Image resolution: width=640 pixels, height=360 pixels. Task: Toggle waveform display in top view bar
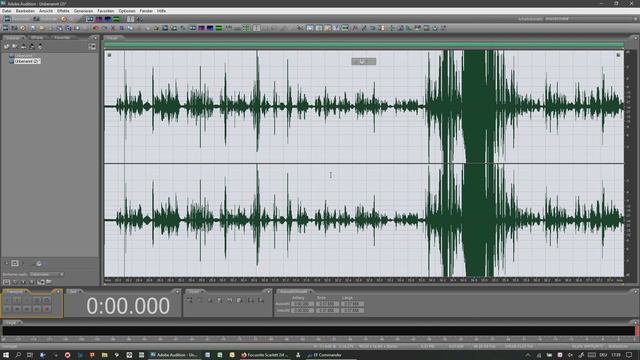coord(90,19)
